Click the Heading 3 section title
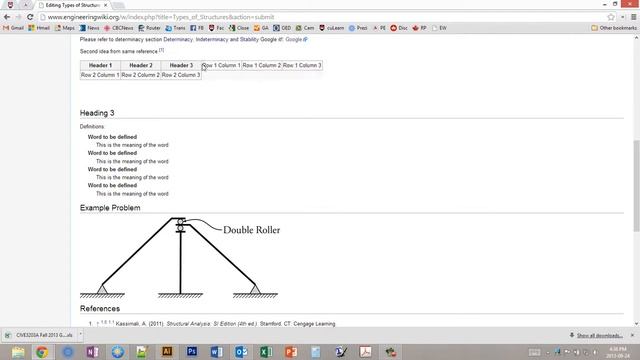 click(97, 113)
